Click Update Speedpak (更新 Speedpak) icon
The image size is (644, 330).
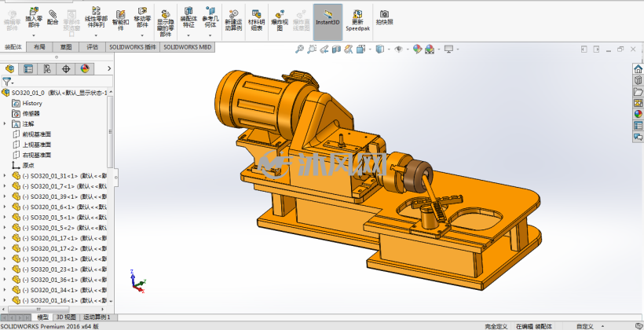tap(357, 20)
